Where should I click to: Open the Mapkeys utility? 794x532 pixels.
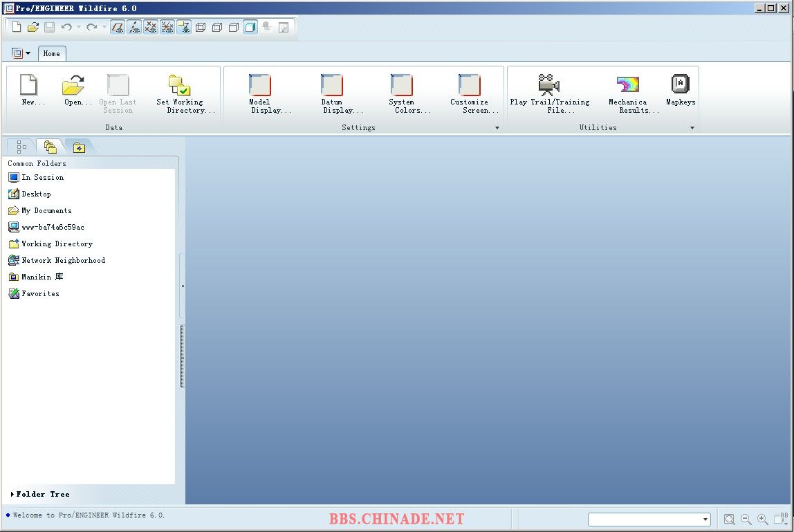[681, 90]
